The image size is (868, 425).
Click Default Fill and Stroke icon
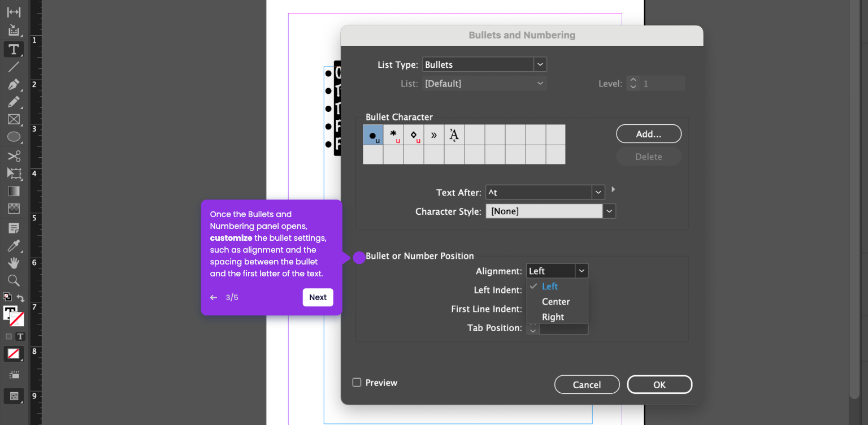pyautogui.click(x=7, y=297)
